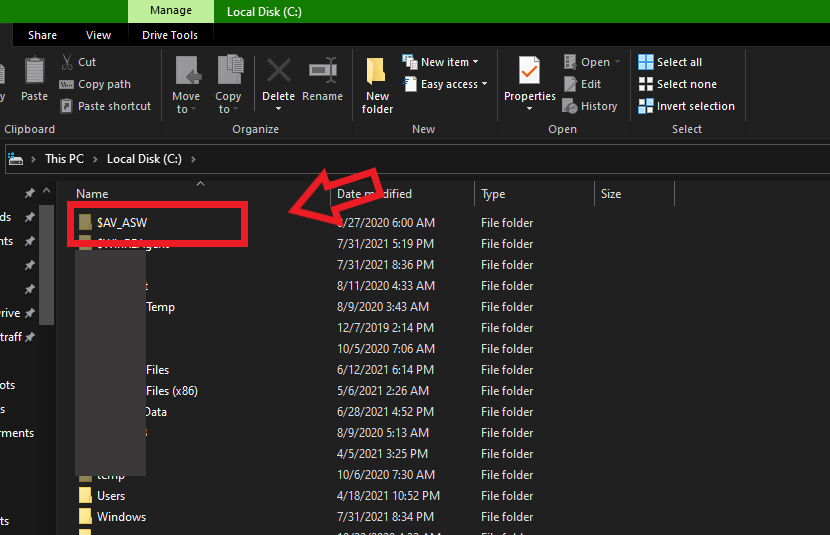Image resolution: width=830 pixels, height=535 pixels.
Task: Select the $AV_ASW folder name
Action: (x=122, y=222)
